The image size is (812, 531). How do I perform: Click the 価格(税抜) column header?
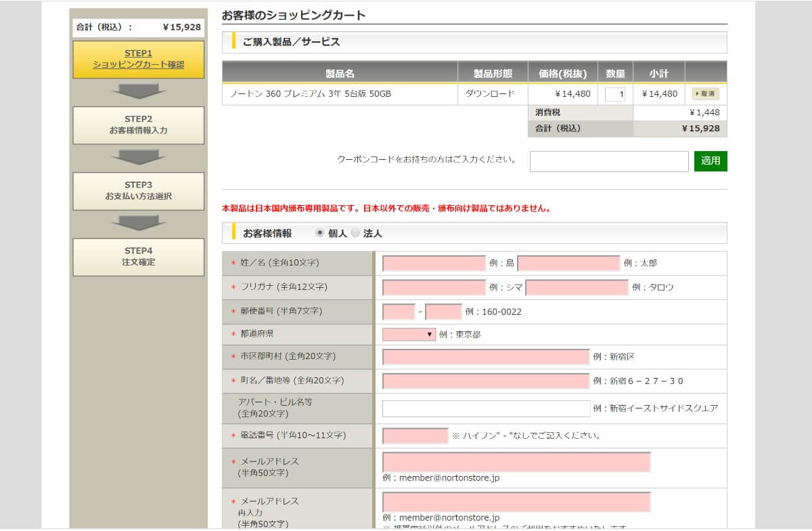563,72
